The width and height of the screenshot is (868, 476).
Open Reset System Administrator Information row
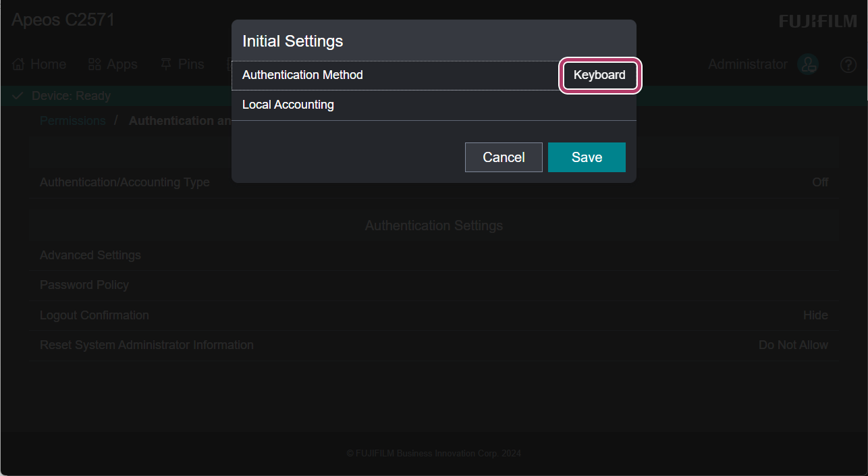pos(434,345)
